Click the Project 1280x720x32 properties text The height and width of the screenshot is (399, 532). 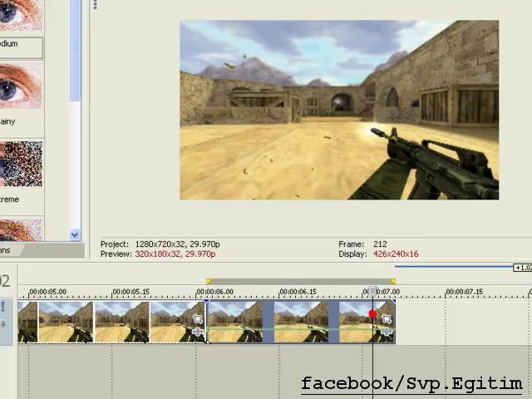pyautogui.click(x=177, y=244)
